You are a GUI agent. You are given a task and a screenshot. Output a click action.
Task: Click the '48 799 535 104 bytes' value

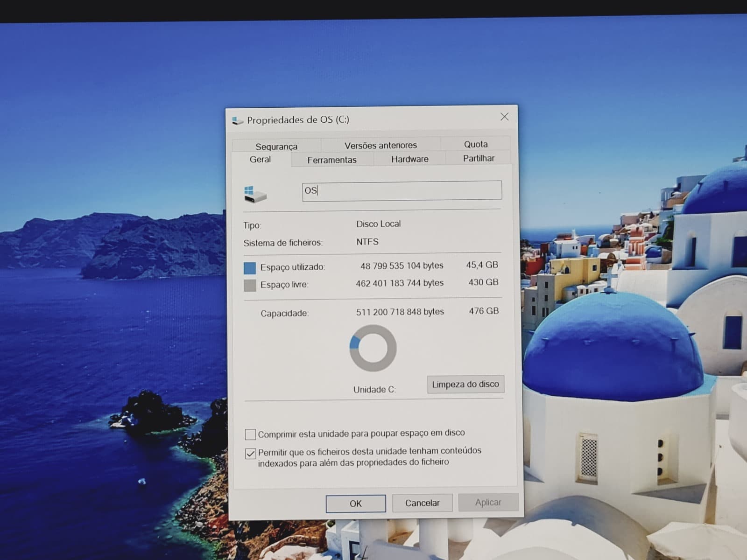click(402, 266)
